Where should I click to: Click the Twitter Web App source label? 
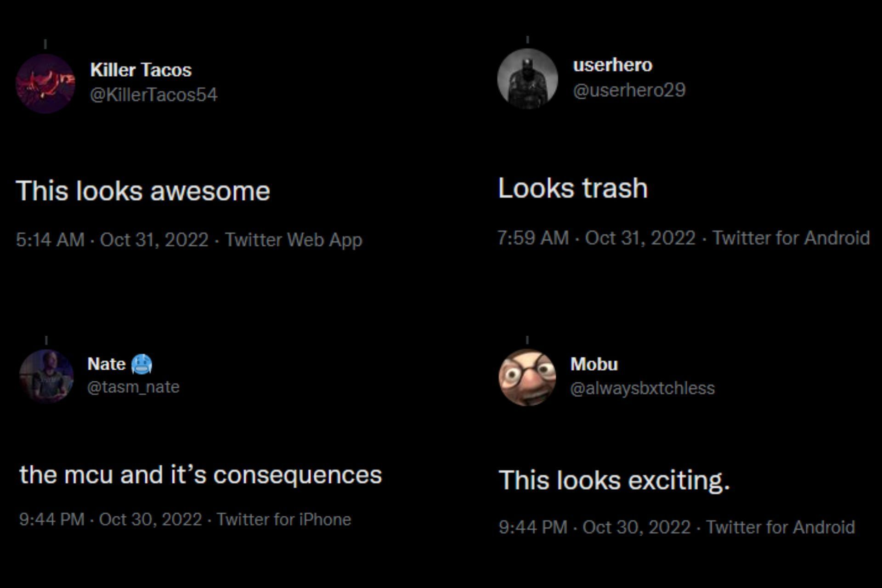[x=294, y=240]
